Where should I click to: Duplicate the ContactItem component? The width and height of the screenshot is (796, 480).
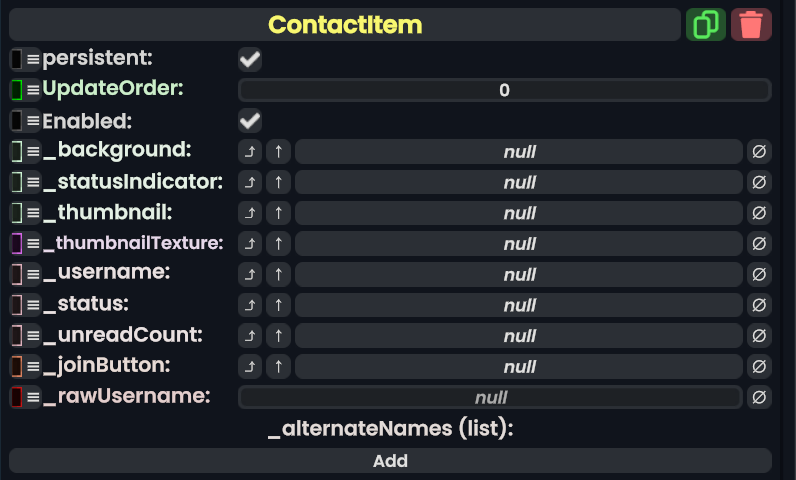tap(706, 25)
